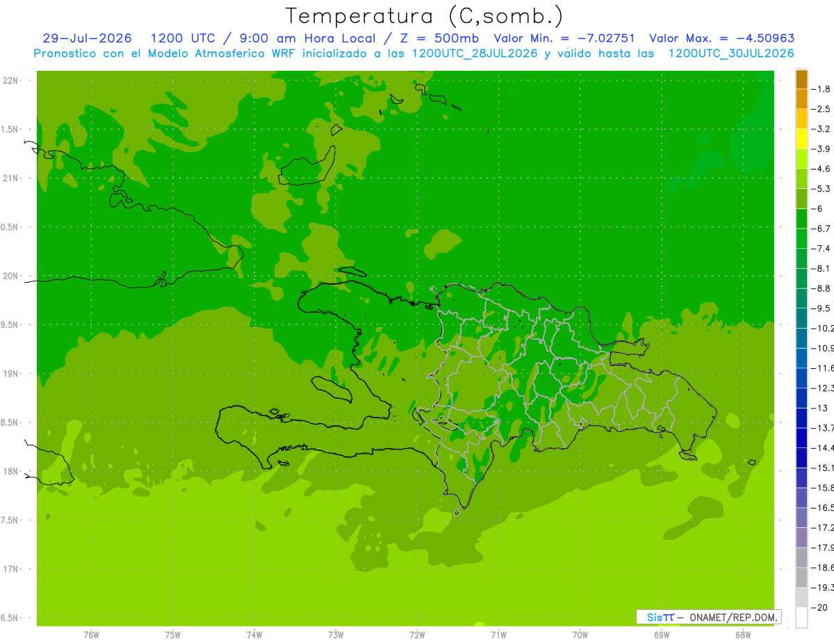The height and width of the screenshot is (644, 834).
Task: Click the '9:00 am Hora Local' text
Action: click(308, 38)
